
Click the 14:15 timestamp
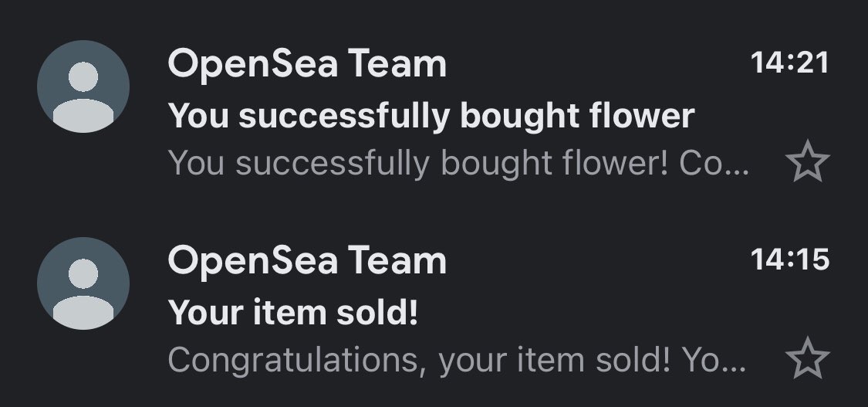(x=789, y=259)
